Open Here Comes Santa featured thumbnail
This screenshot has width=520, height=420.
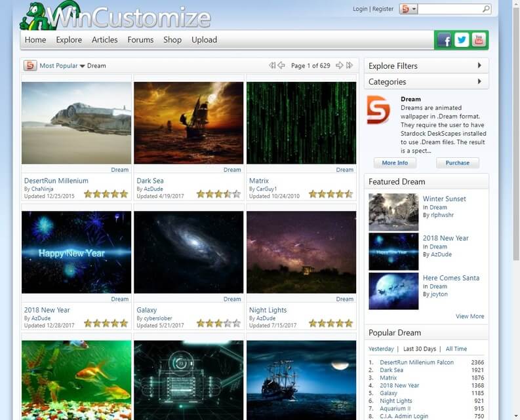393,291
